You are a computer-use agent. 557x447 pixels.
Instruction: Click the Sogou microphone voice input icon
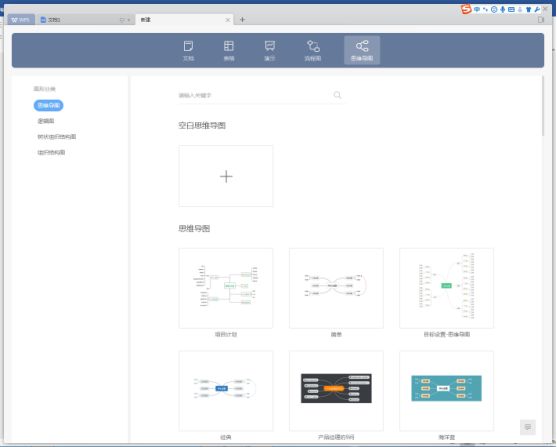[x=502, y=10]
